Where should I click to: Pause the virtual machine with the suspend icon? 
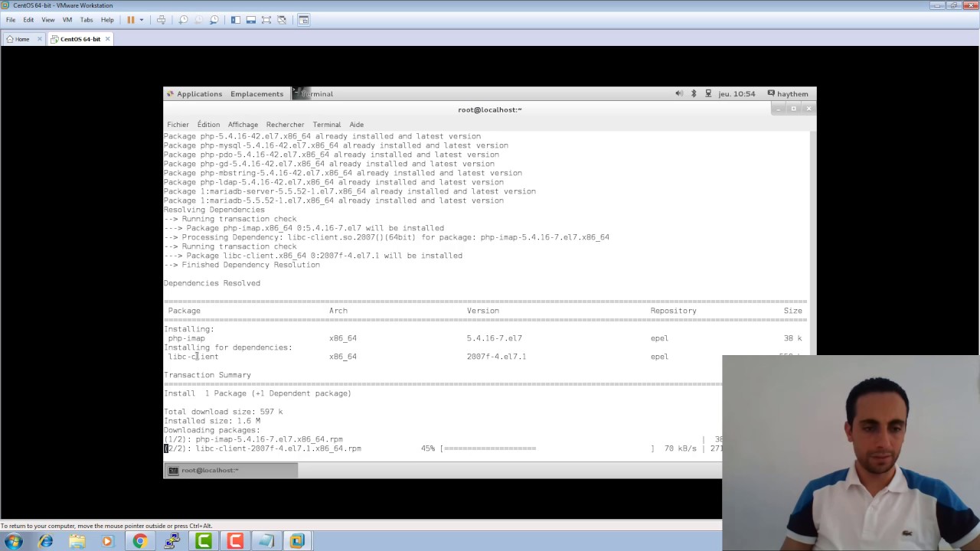131,20
